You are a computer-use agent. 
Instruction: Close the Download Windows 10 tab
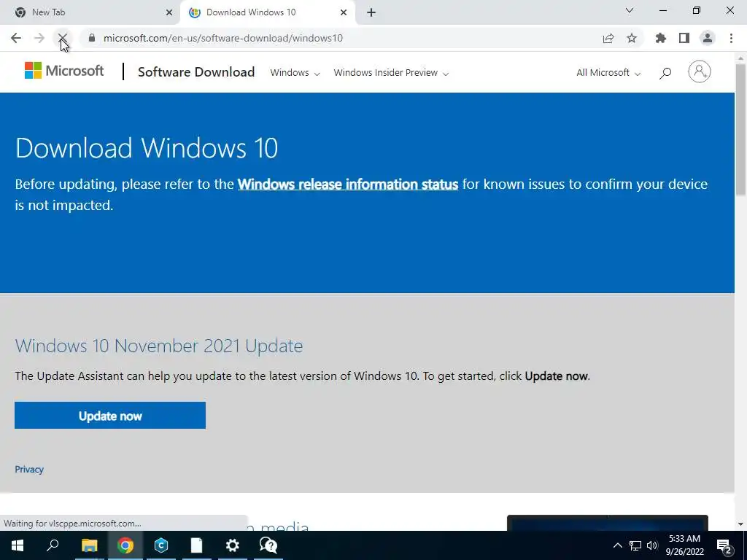tap(344, 12)
